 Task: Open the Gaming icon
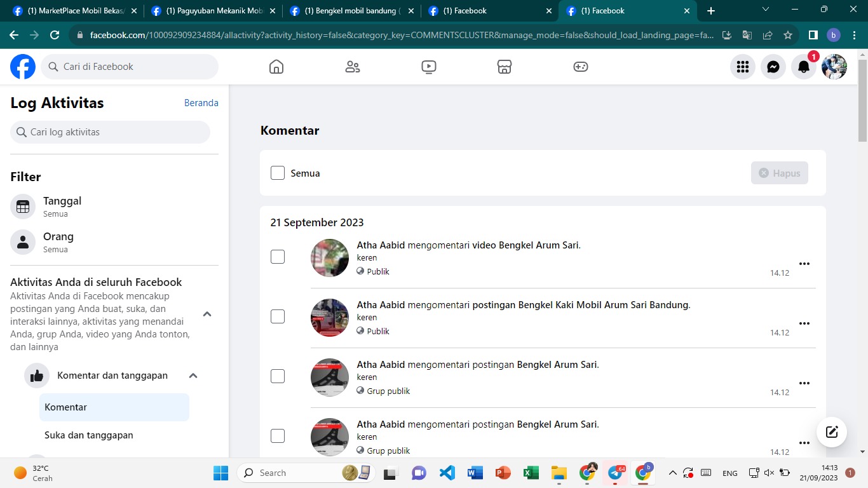click(x=581, y=67)
